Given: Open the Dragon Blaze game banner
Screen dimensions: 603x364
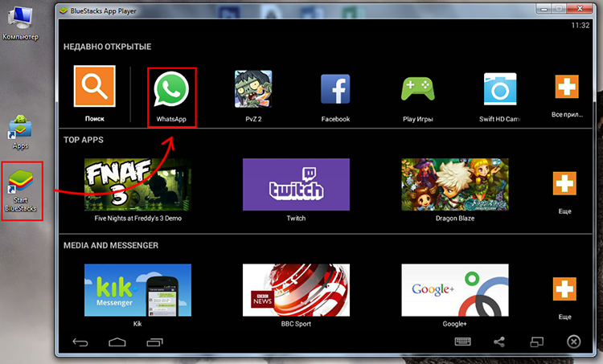Looking at the screenshot, I should tap(455, 184).
